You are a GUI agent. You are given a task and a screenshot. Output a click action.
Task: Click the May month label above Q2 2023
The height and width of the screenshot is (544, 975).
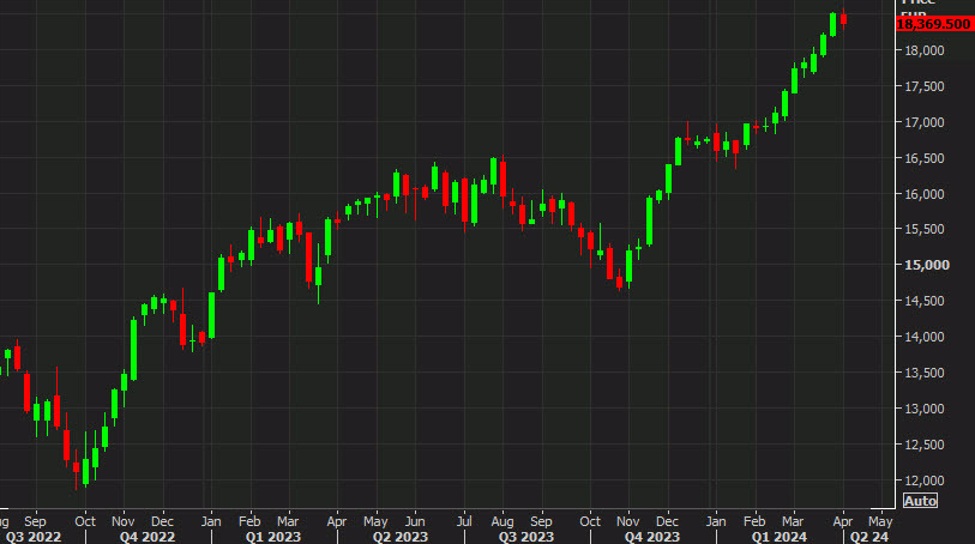click(x=376, y=521)
